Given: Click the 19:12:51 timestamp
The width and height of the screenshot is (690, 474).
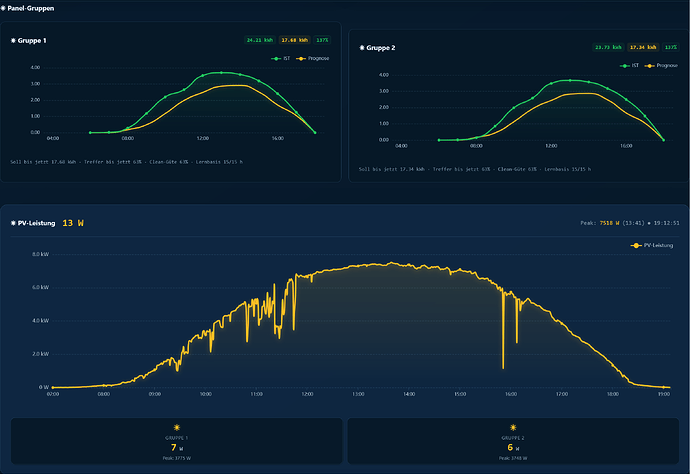Looking at the screenshot, I should (666, 223).
